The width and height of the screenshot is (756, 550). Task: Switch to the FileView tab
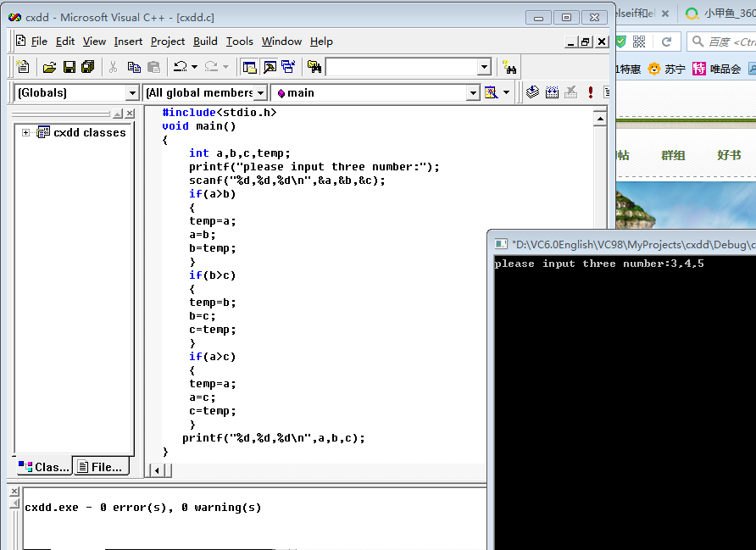pyautogui.click(x=101, y=467)
